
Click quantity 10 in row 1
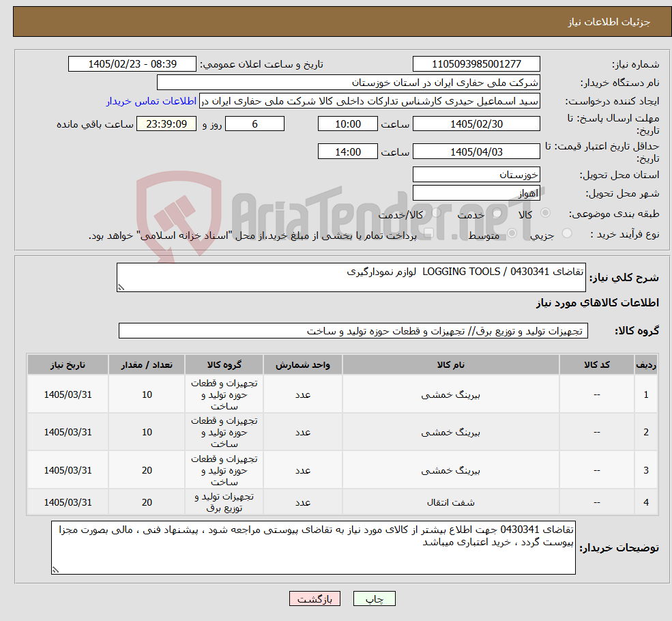[x=147, y=394]
